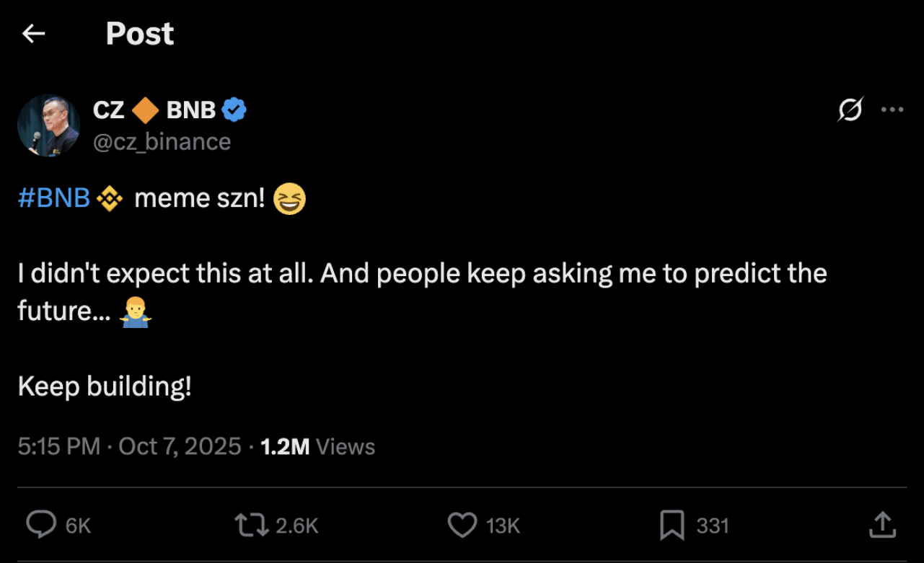
Task: Open the #BNB hashtag feed
Action: (x=53, y=197)
